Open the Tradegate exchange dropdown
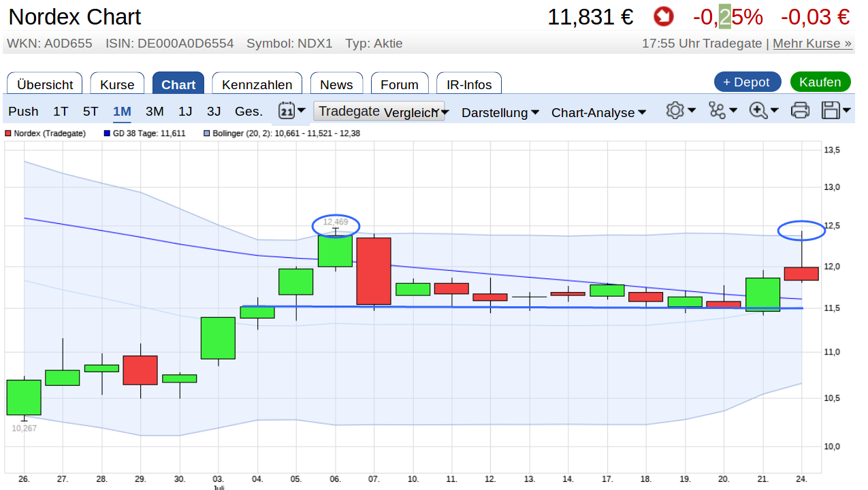The width and height of the screenshot is (868, 490). coord(379,111)
